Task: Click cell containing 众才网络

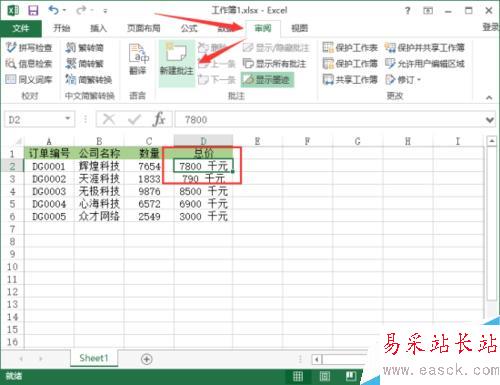Action: [x=99, y=216]
